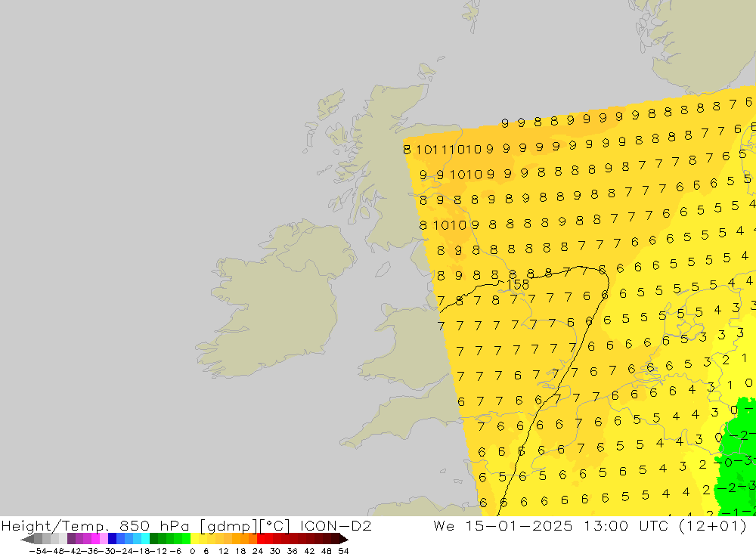Click the Isle of Man on the map
This screenshot has height=554, width=756.
click(383, 269)
